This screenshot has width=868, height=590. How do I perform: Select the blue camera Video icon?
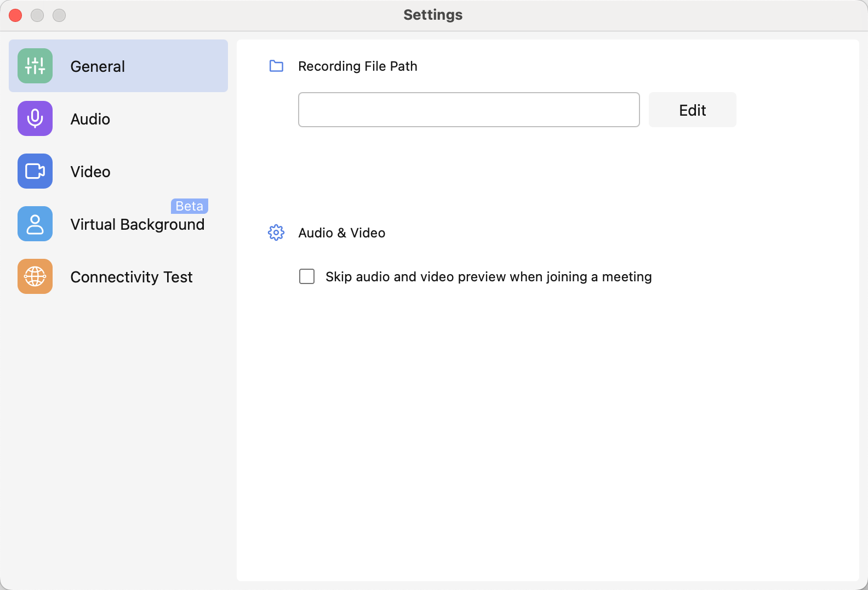(35, 171)
